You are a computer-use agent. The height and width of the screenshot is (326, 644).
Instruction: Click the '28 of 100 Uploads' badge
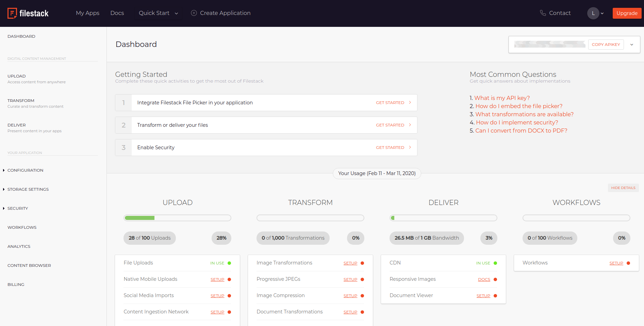pyautogui.click(x=150, y=238)
